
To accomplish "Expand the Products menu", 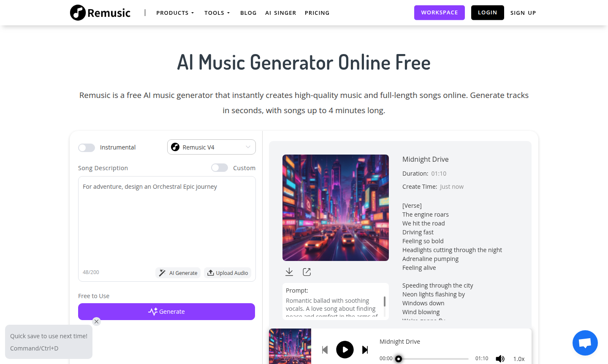I will 175,13.
